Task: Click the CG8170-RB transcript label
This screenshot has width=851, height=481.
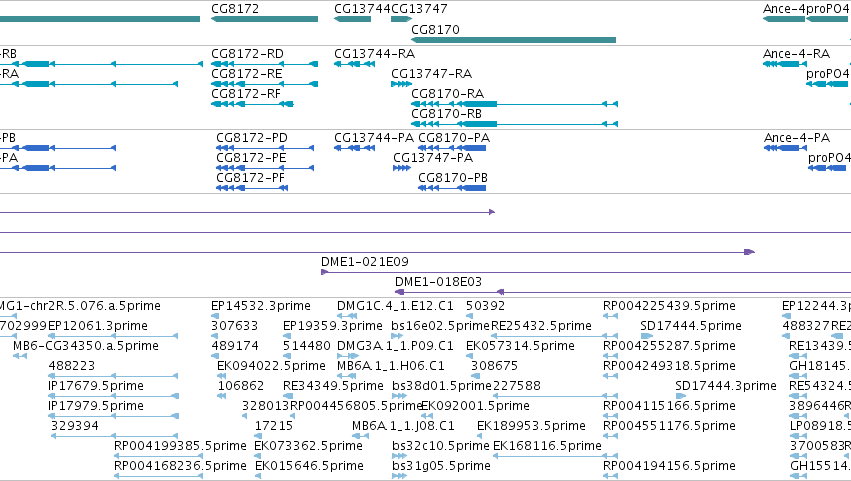Action: click(x=447, y=114)
